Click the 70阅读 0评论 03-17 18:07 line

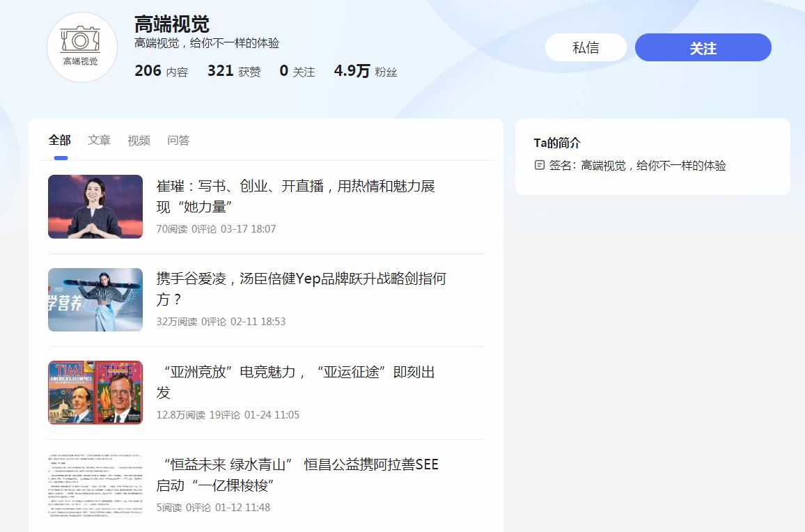point(216,229)
